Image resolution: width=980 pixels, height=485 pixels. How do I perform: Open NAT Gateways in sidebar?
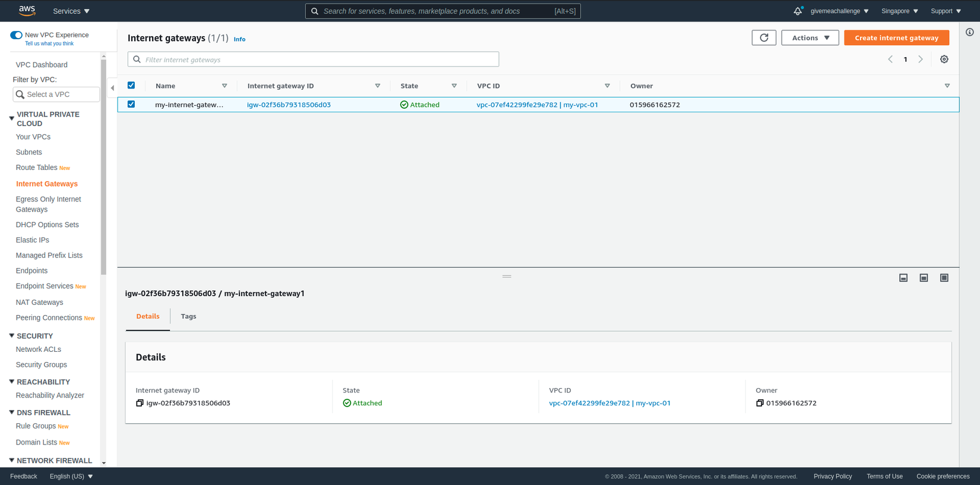point(39,302)
